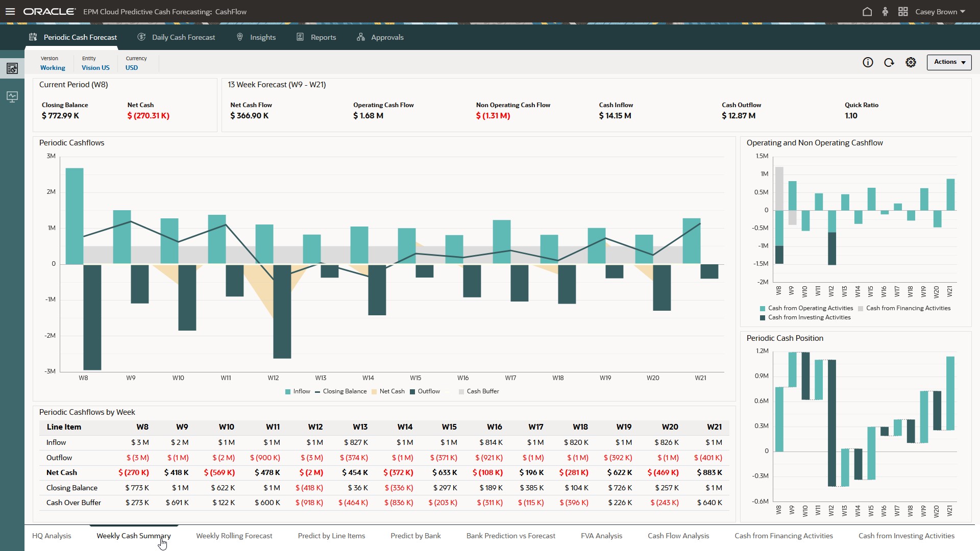Select the dashboard icon in the left sidebar
Viewport: 980px width, 551px height.
point(11,68)
